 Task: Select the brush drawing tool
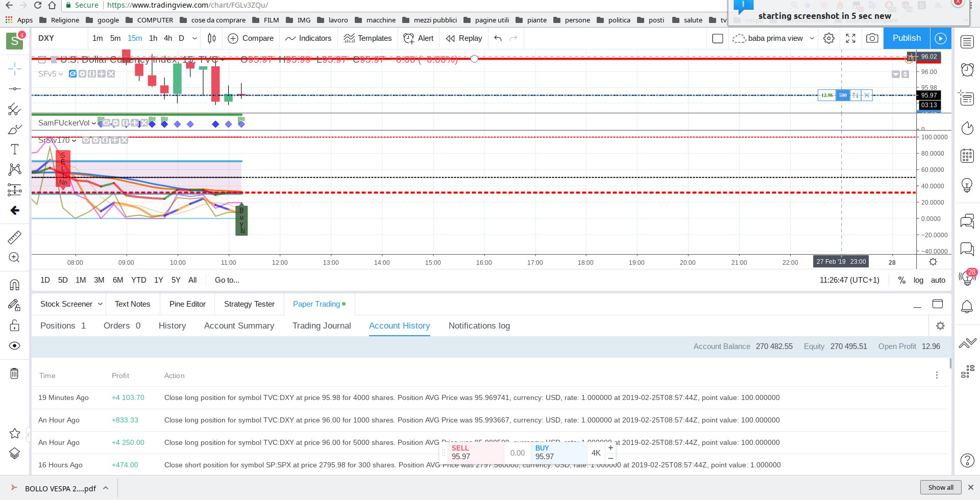[14, 130]
